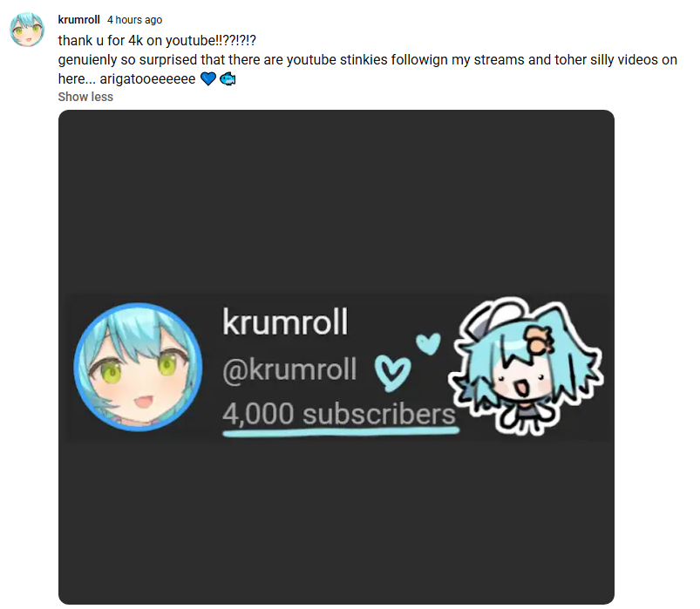Open the '4 hours ago' timestamp link
This screenshot has height=609, width=700.
click(134, 20)
